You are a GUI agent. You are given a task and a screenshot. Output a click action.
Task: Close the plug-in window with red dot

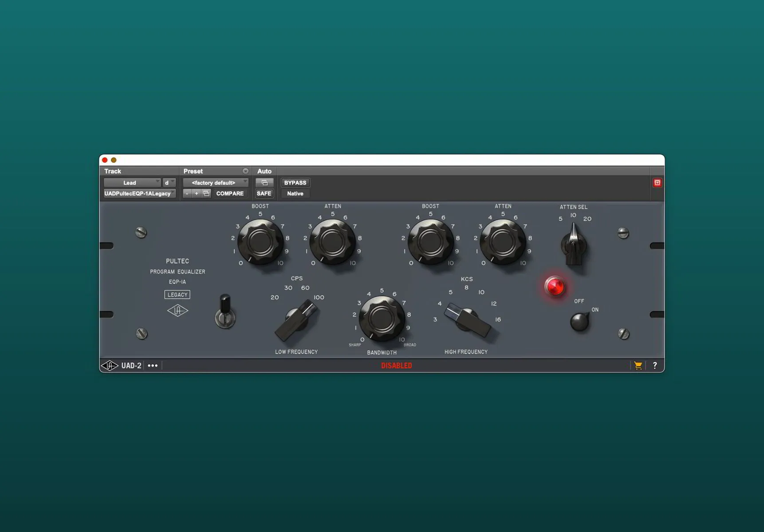tap(105, 160)
